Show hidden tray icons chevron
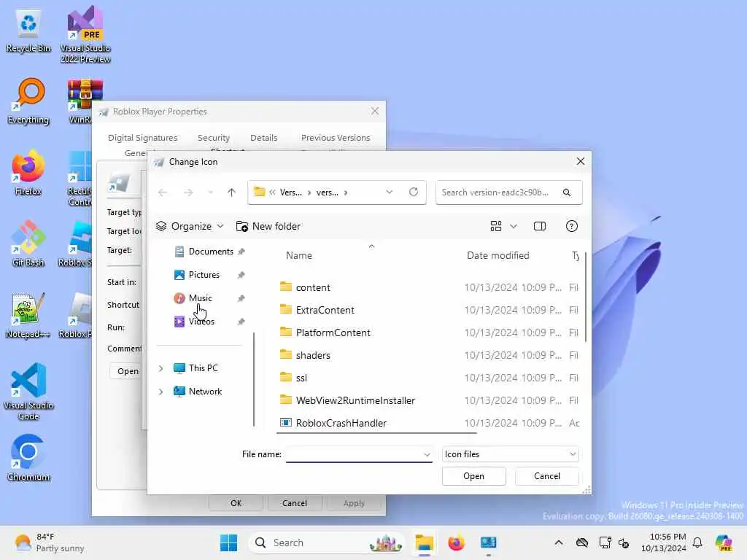The image size is (747, 560). tap(558, 542)
